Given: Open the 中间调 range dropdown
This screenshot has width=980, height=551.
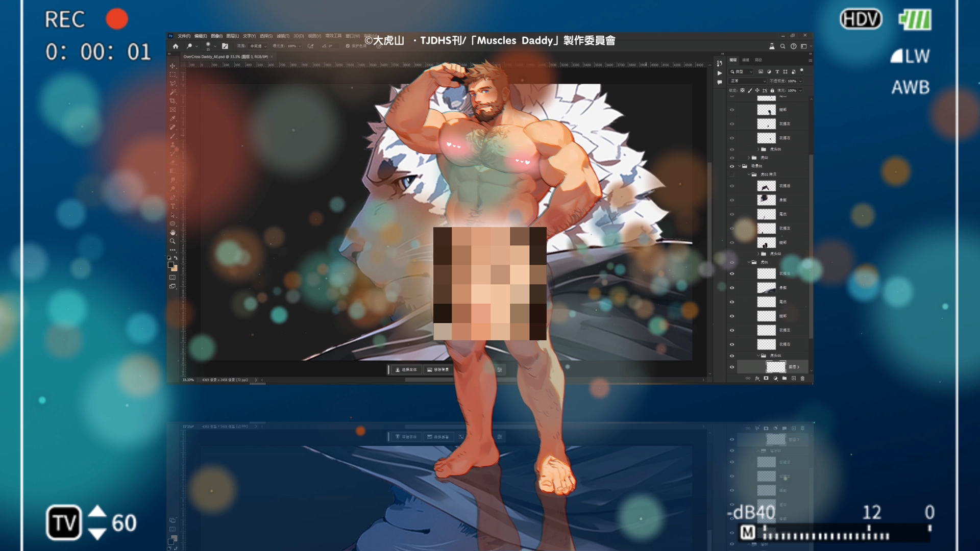Looking at the screenshot, I should (258, 46).
